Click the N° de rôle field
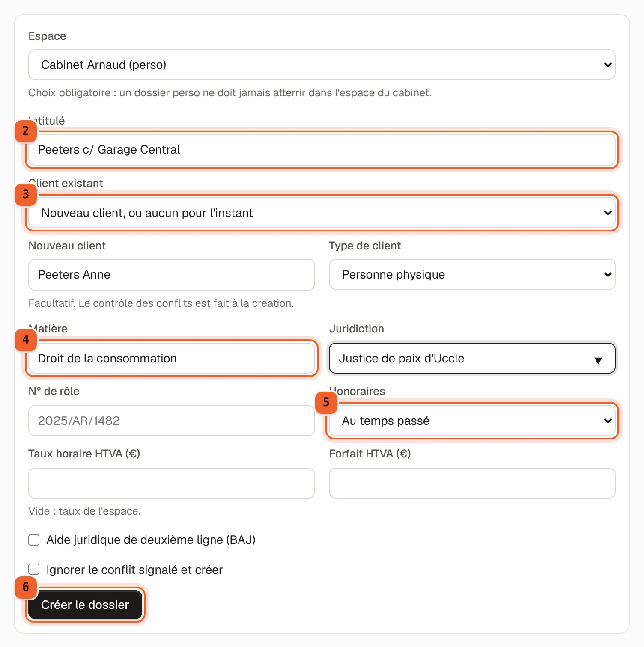644x647 pixels. click(x=172, y=421)
